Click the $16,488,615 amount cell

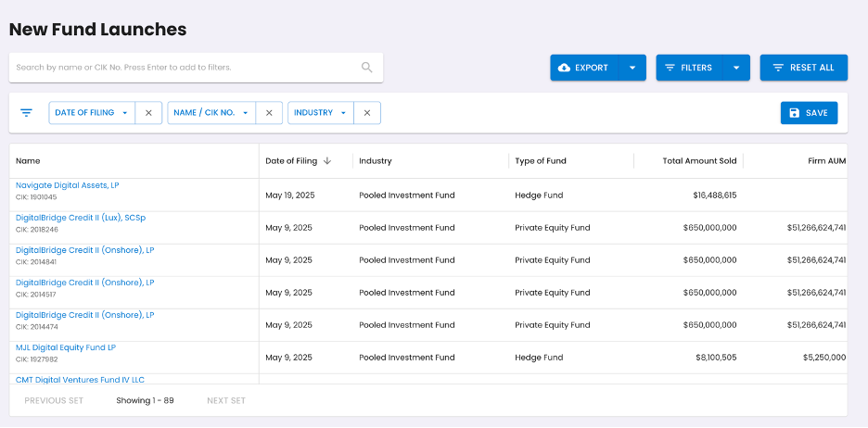pyautogui.click(x=715, y=195)
